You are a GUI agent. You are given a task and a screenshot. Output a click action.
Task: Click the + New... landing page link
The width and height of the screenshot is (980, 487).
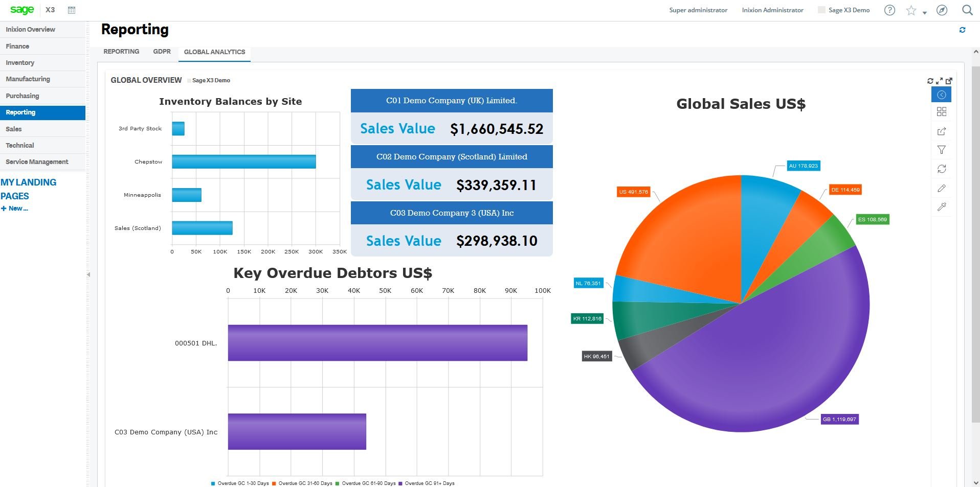[14, 208]
